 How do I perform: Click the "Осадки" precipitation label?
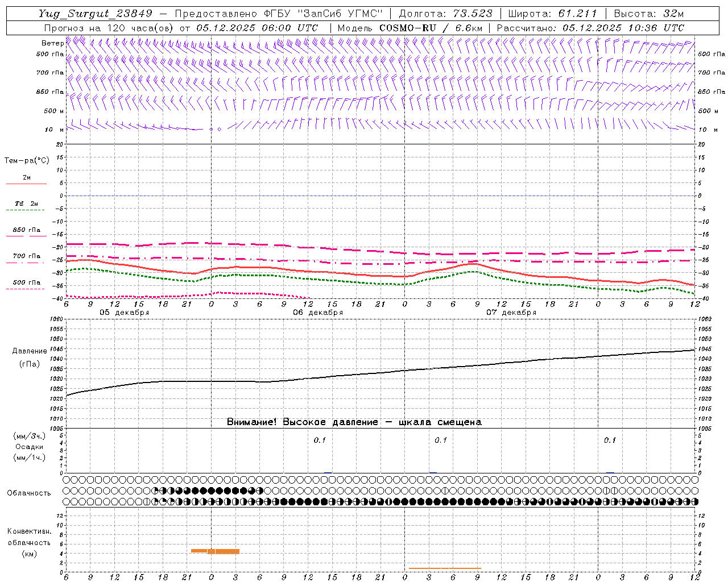coord(30,447)
